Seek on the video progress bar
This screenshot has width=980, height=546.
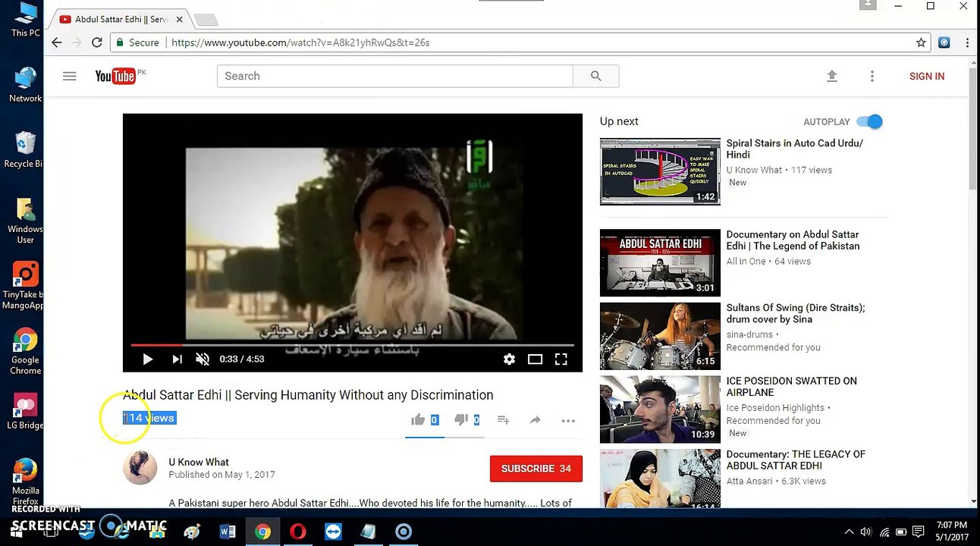point(353,345)
